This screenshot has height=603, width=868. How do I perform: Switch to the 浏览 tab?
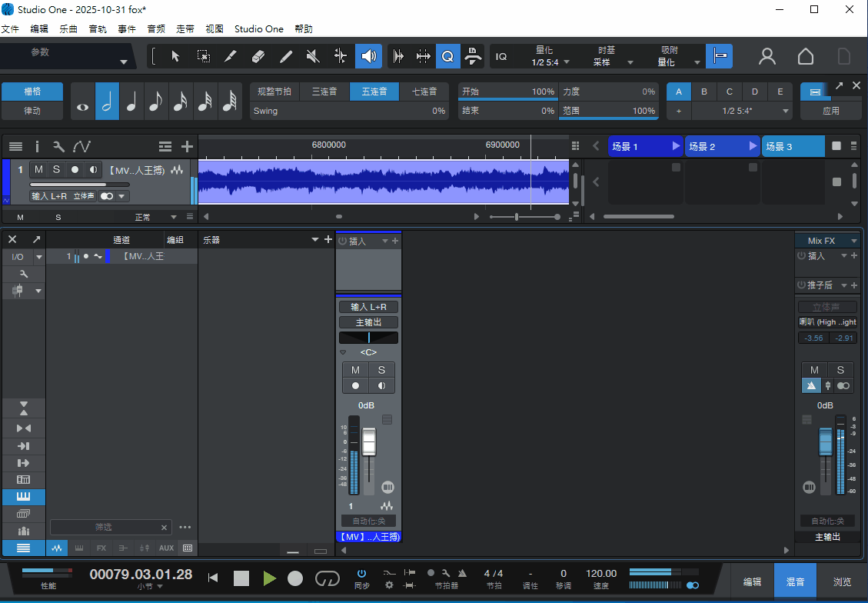842,582
